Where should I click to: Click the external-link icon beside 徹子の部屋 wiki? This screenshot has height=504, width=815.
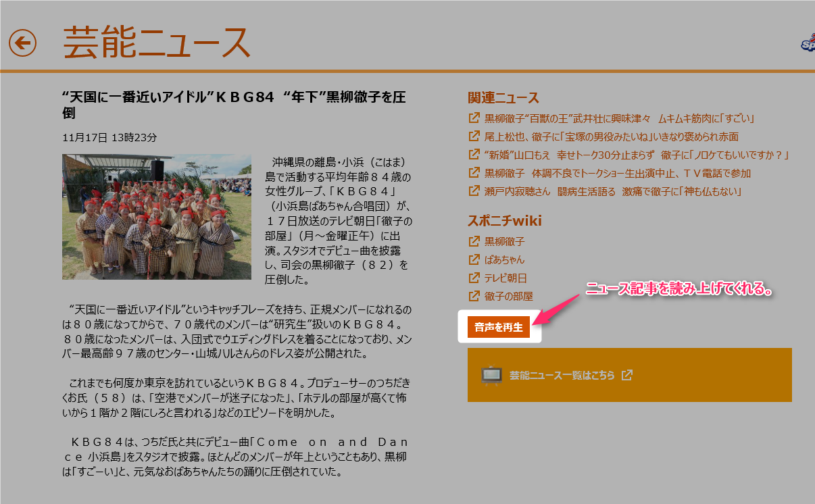coord(474,297)
